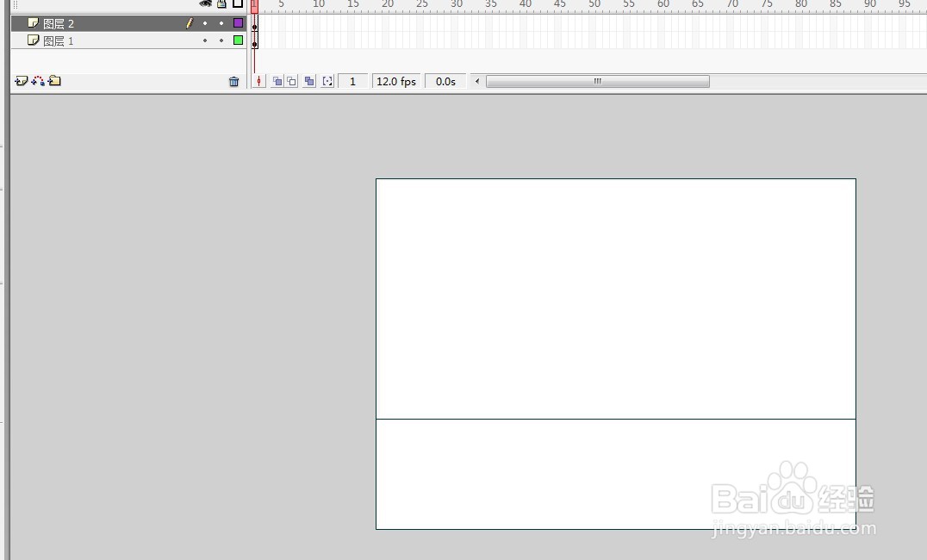Select keyframe 1 on 图层 1
The width and height of the screenshot is (927, 560).
tap(255, 40)
